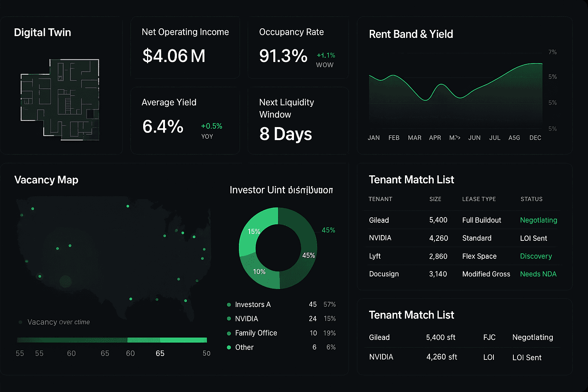Expand the DEC month label on yield chart

tap(535, 137)
